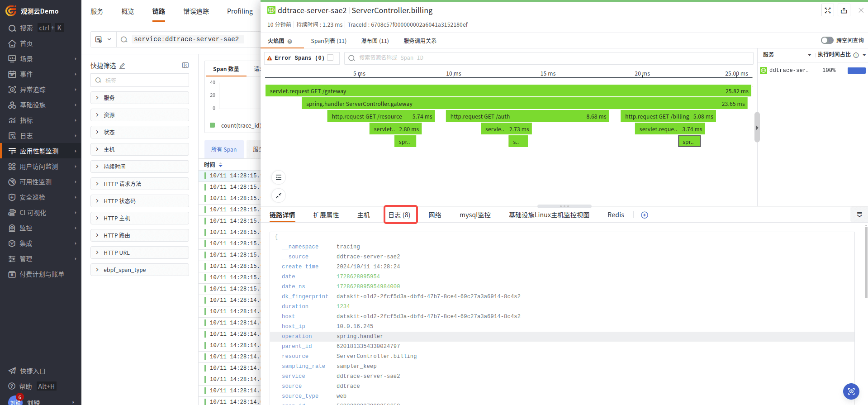Open the tab list menu icon at right

[859, 214]
